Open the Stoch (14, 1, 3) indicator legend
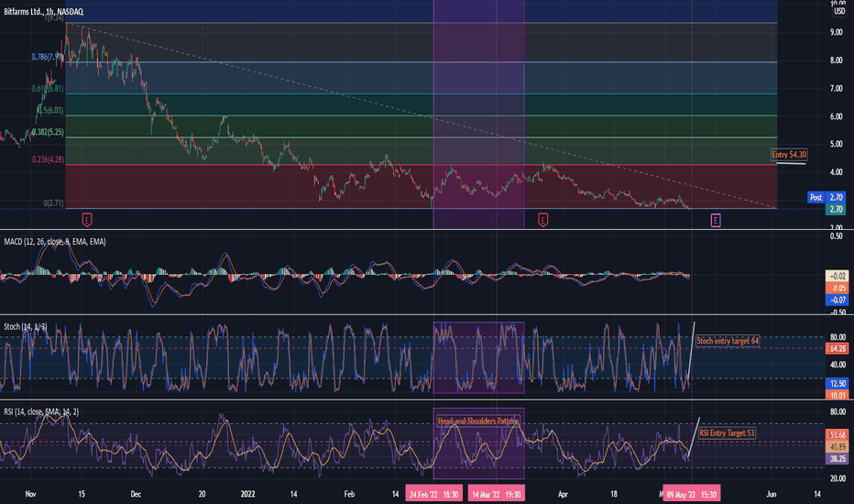Screen dimensions: 854x504 25,326
